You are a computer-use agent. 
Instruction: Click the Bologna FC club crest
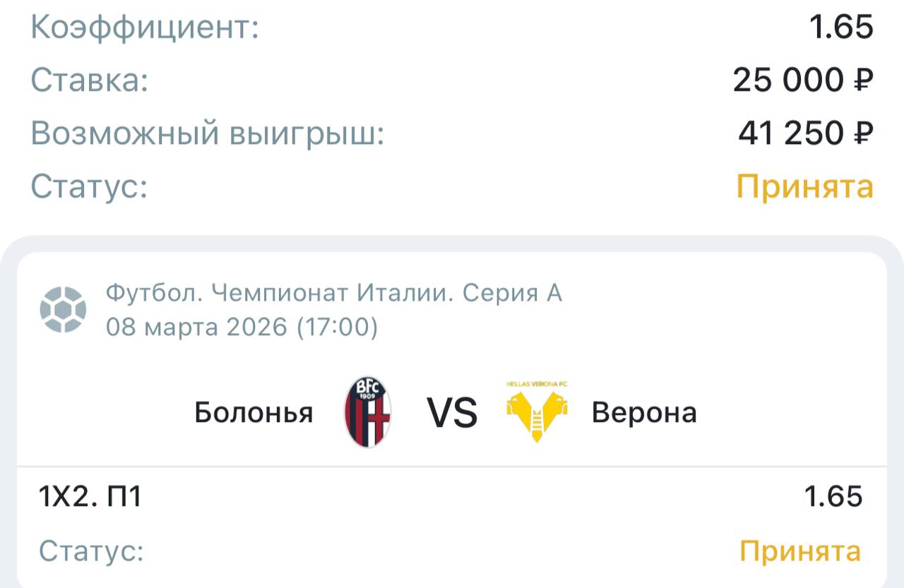(x=368, y=412)
